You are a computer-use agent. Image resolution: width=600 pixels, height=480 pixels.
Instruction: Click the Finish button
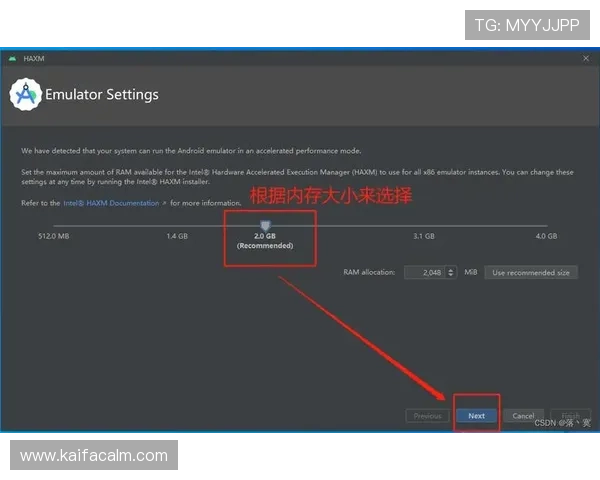coord(570,416)
